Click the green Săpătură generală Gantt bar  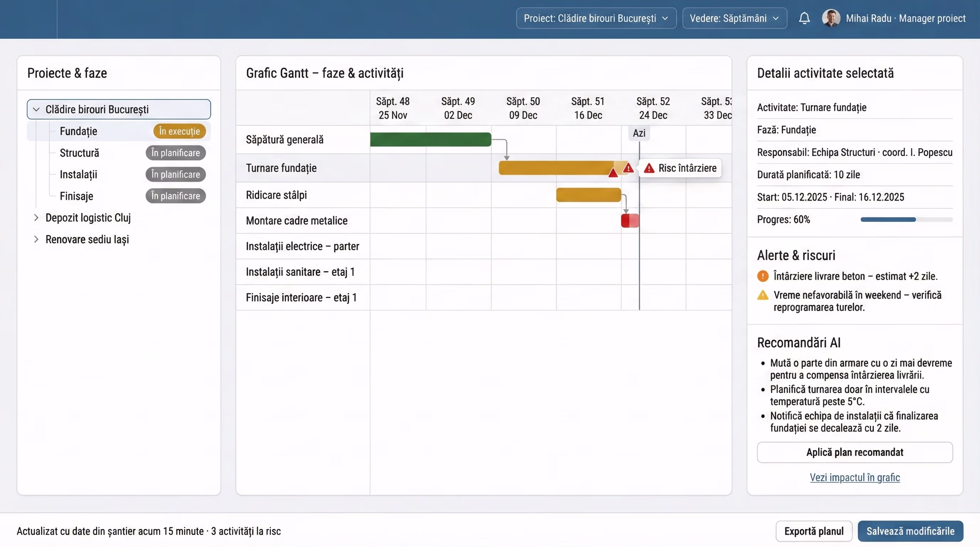(430, 139)
